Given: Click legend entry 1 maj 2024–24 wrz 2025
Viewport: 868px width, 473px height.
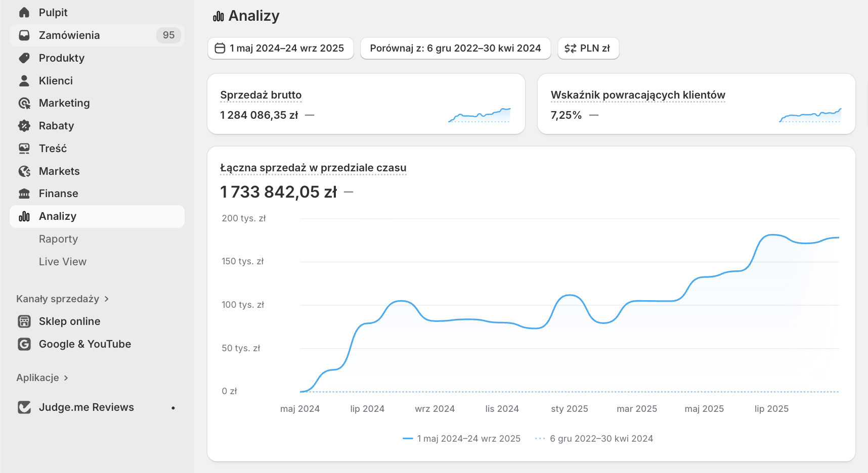Looking at the screenshot, I should tap(461, 439).
